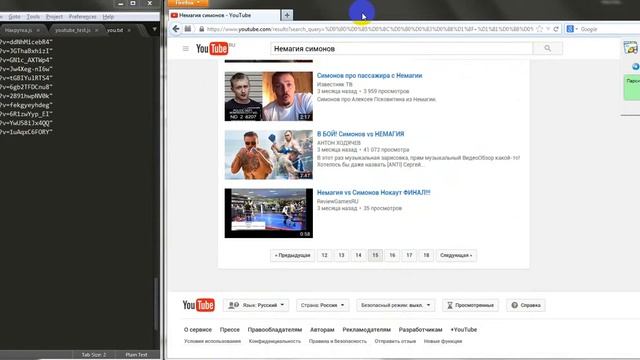Viewport: 640px width, 360px height.
Task: Open the +YouTube footer link
Action: [x=464, y=329]
